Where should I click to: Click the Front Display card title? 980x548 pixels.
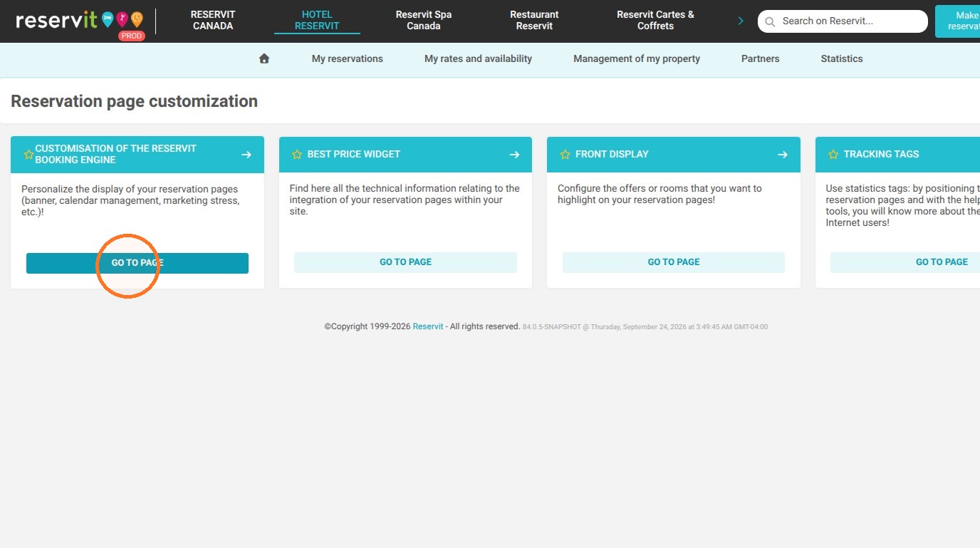click(x=612, y=154)
